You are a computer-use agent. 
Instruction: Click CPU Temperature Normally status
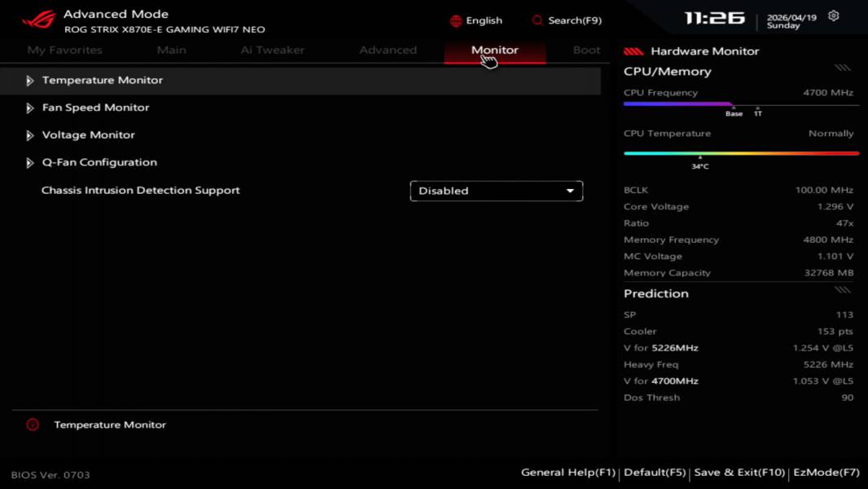(x=831, y=134)
